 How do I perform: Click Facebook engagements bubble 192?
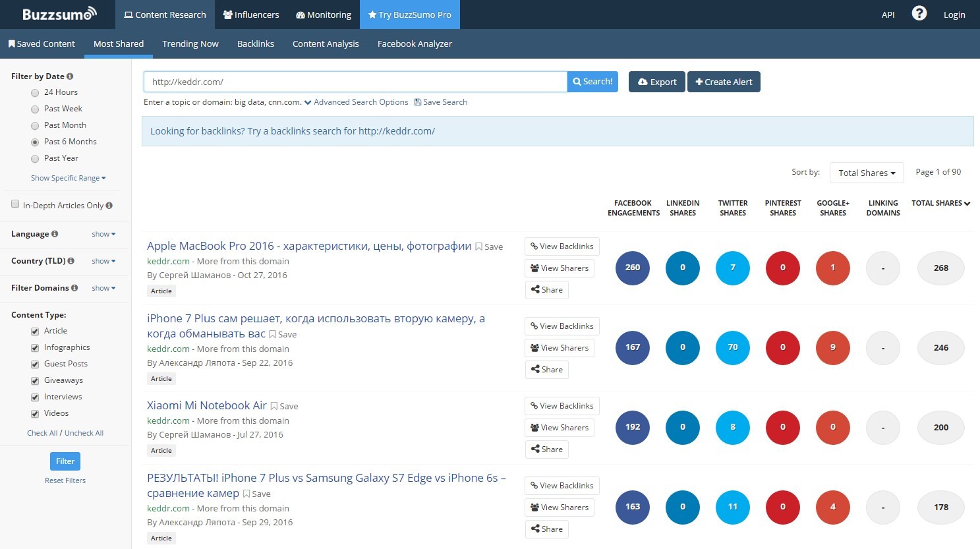pos(633,427)
